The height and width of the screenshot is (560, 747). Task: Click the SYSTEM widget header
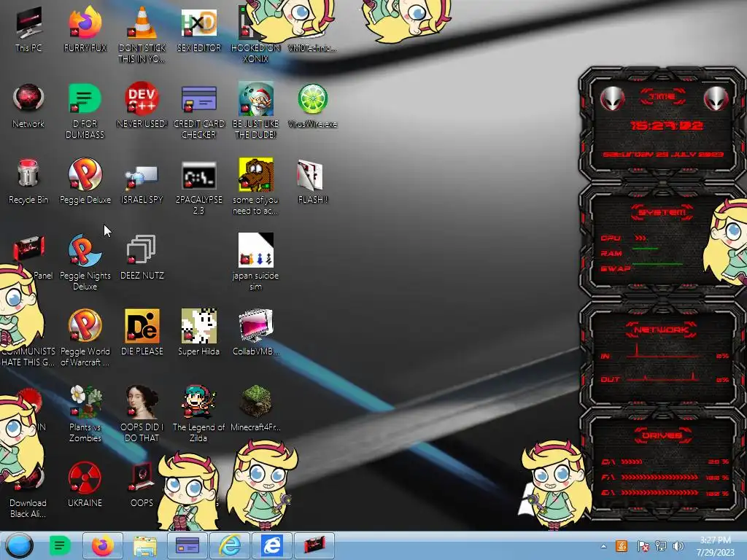662,212
